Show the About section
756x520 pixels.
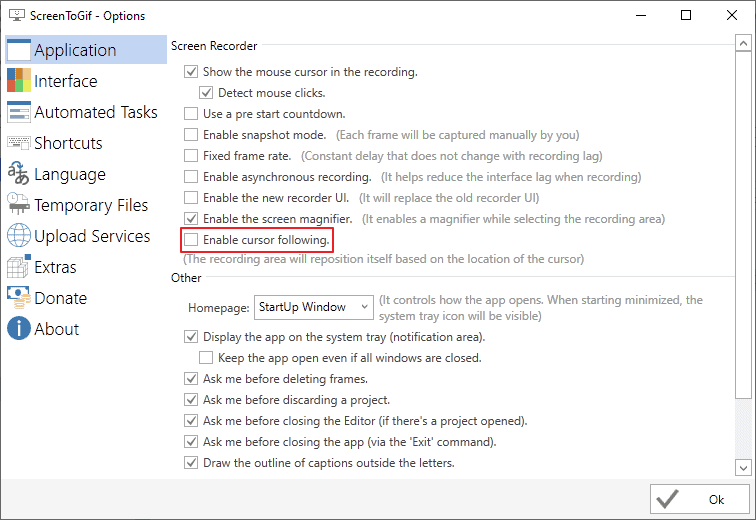coord(86,329)
